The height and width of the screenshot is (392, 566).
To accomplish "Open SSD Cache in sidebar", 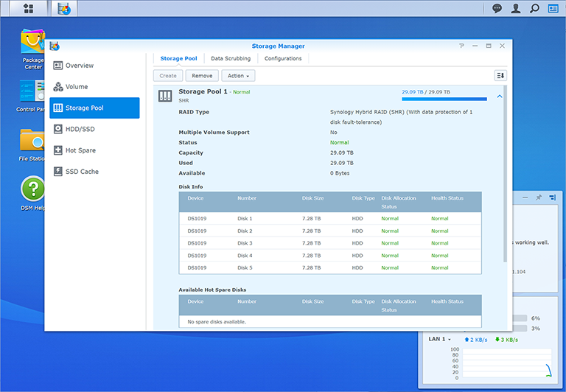I will tap(94, 172).
